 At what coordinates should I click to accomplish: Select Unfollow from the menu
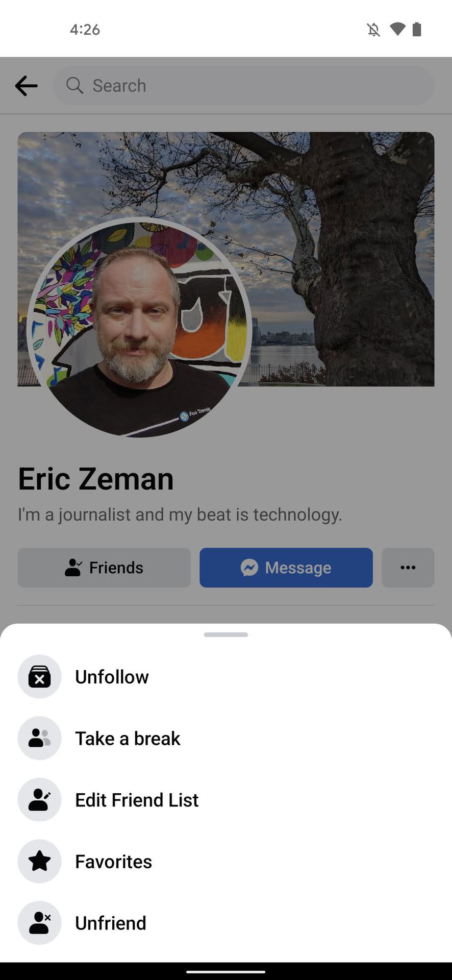pos(226,677)
